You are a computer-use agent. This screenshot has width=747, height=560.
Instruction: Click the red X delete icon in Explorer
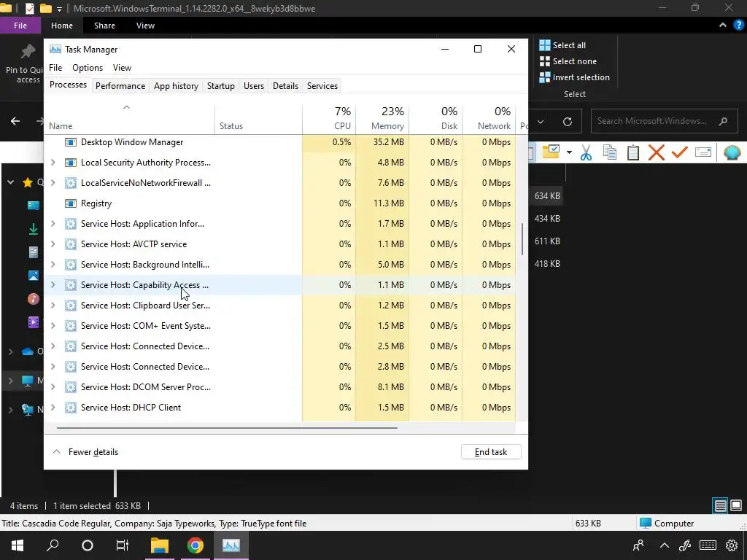[657, 152]
